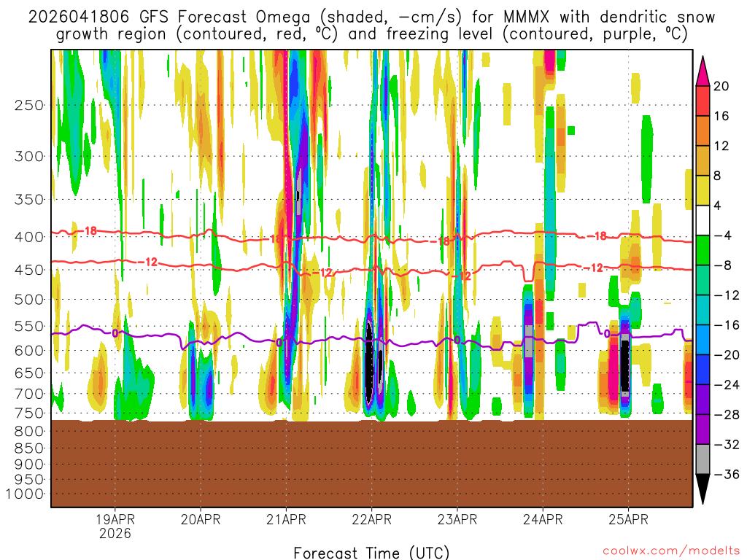
Task: Click the 25APR date tick label
Action: pos(628,520)
